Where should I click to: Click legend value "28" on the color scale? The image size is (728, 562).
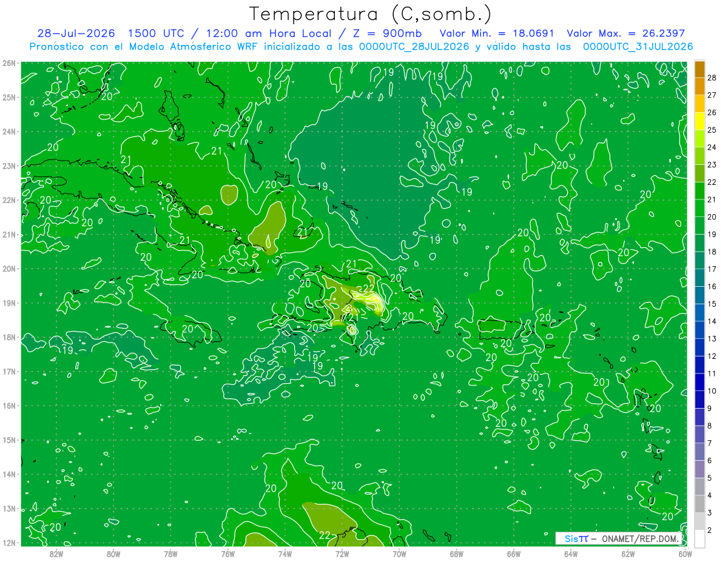click(x=712, y=78)
